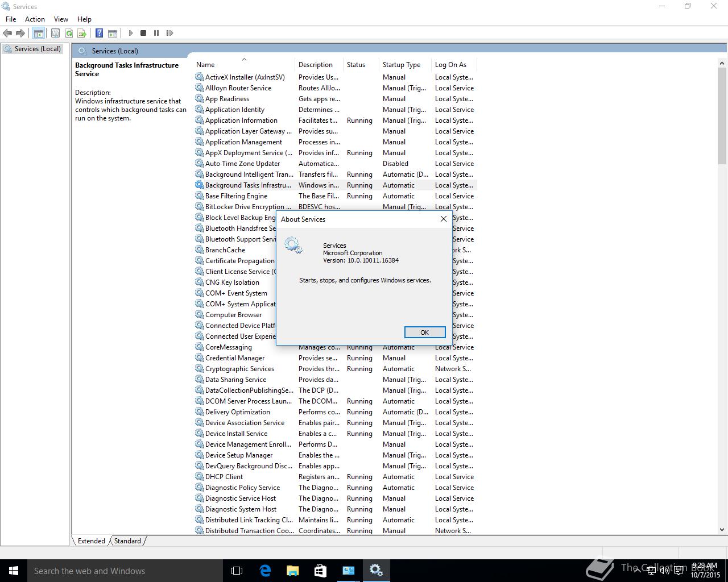Select Auto Time Zone Updater service
The height and width of the screenshot is (582, 728).
point(242,164)
